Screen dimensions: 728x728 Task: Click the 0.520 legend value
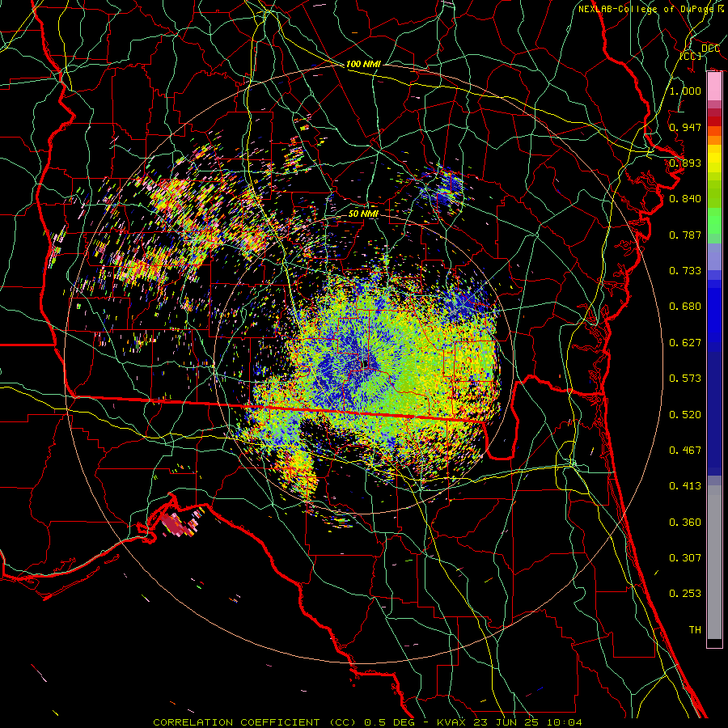pyautogui.click(x=685, y=415)
